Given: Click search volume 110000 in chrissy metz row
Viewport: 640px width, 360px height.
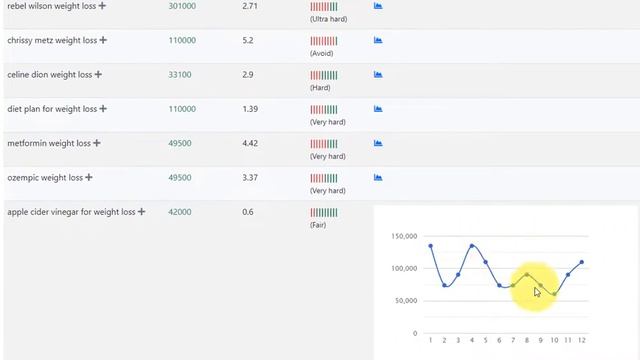Looking at the screenshot, I should tap(182, 40).
